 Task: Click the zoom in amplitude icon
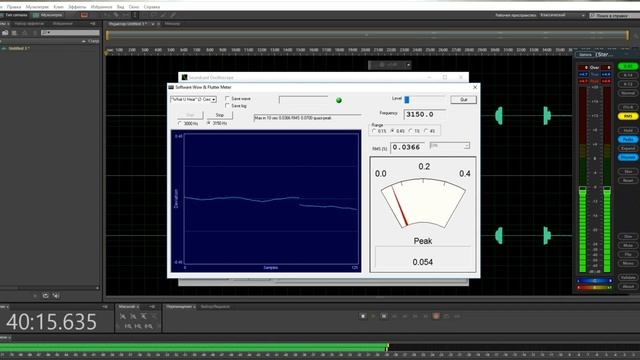(123, 316)
